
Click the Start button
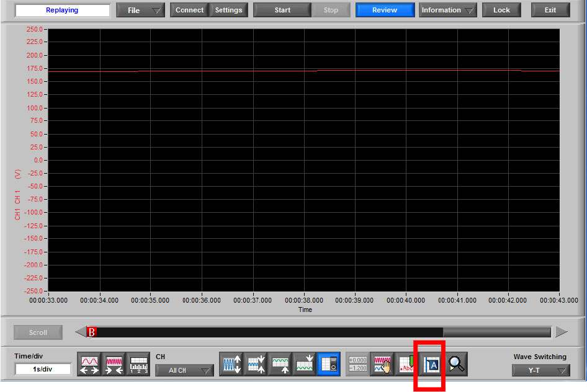click(282, 11)
